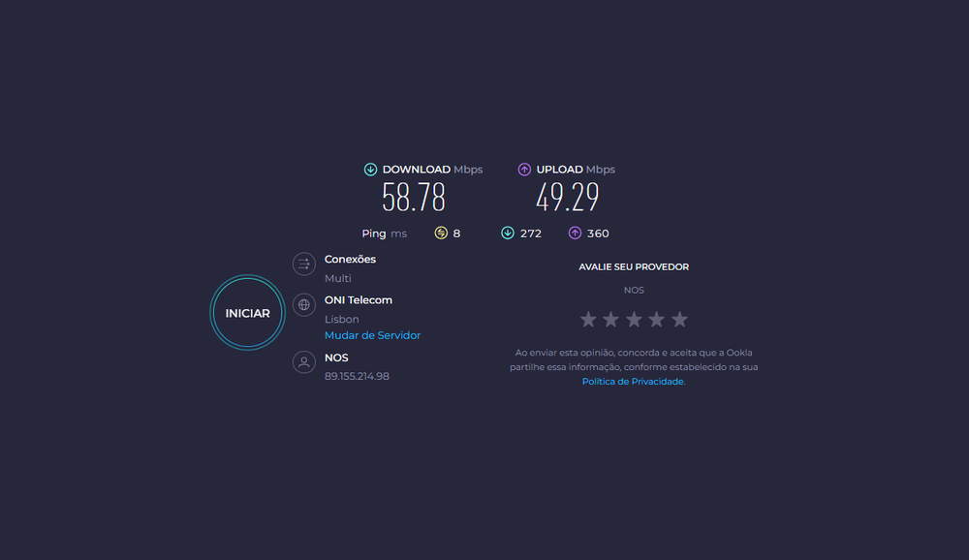Image resolution: width=969 pixels, height=560 pixels.
Task: Give the provider five stars
Action: click(x=679, y=320)
